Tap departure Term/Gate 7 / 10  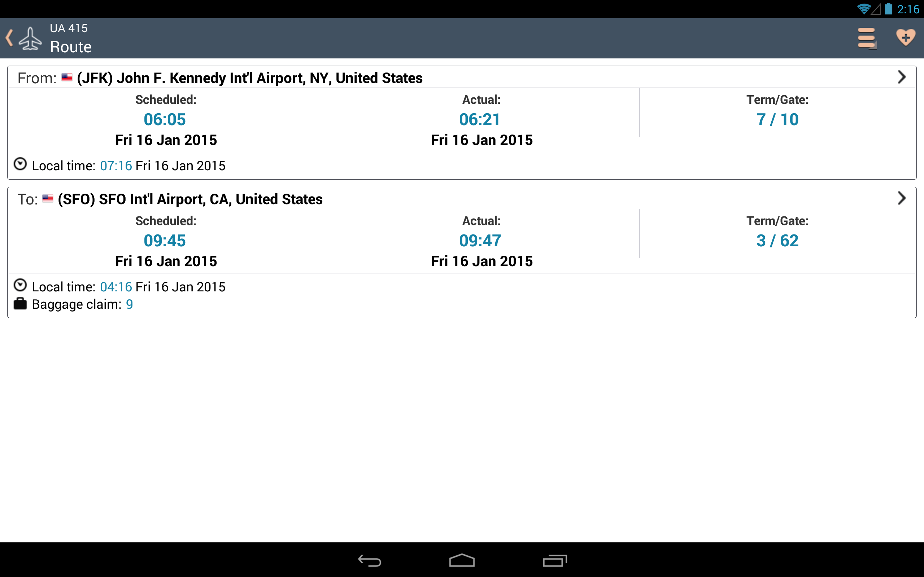point(777,119)
